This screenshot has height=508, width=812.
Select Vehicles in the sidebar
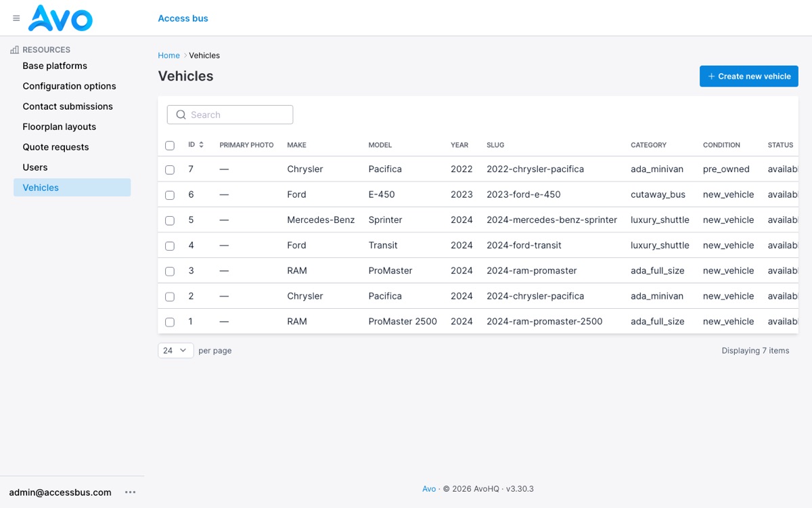click(x=72, y=188)
